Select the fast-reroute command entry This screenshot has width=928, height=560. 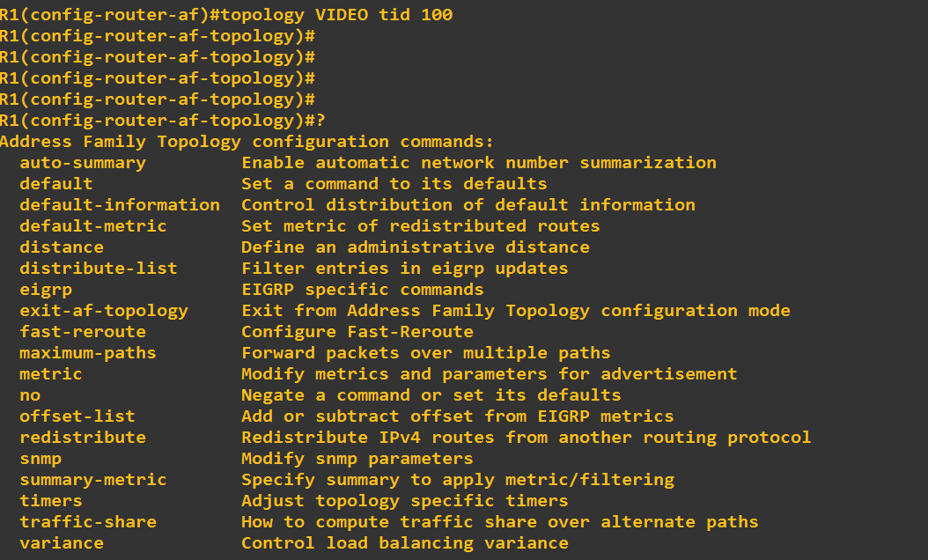coord(83,332)
